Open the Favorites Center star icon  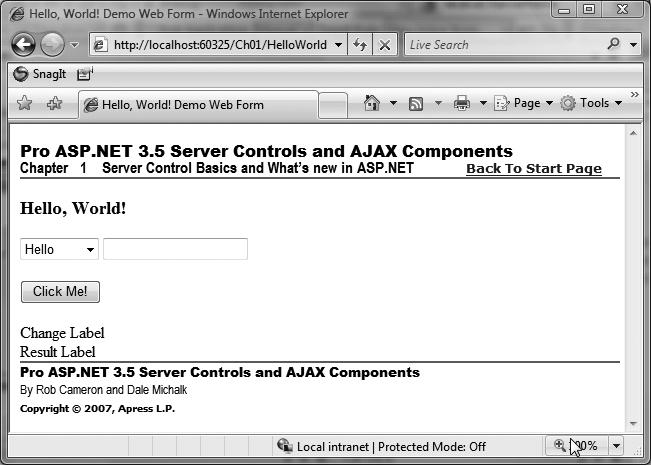(x=24, y=103)
